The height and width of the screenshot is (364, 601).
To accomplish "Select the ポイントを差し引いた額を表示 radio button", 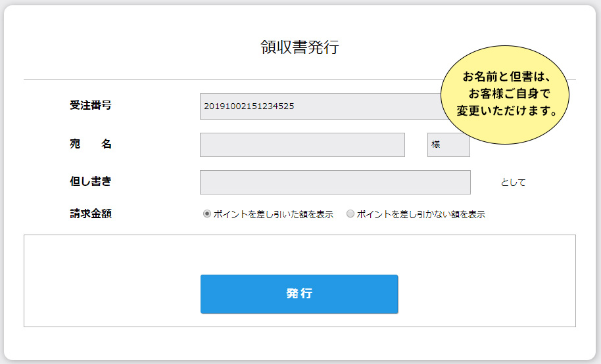I will (207, 214).
